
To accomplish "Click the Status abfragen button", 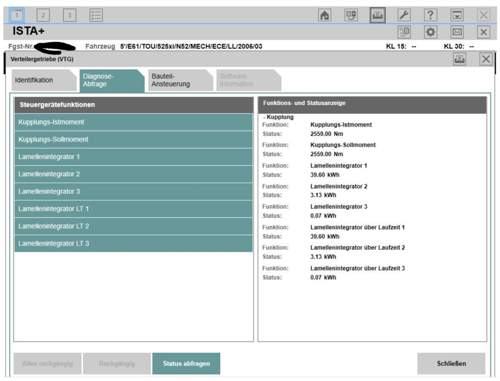I will pos(186,363).
